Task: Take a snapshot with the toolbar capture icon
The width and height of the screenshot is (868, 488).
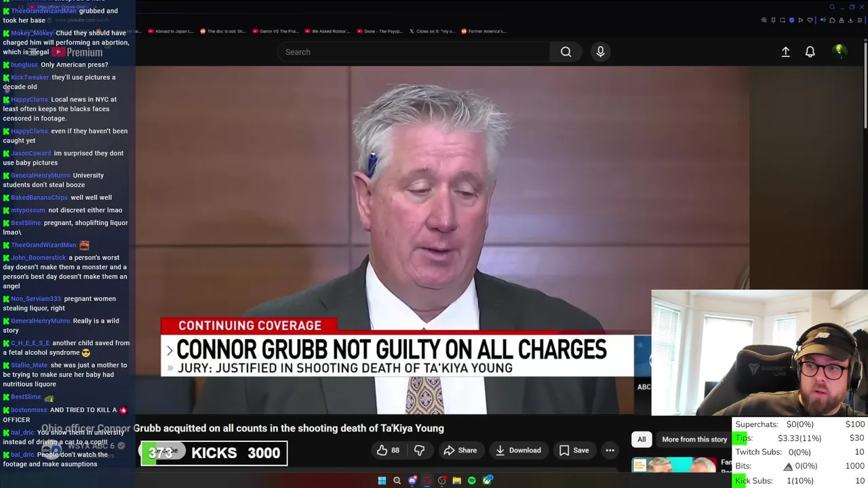Action: (782, 20)
